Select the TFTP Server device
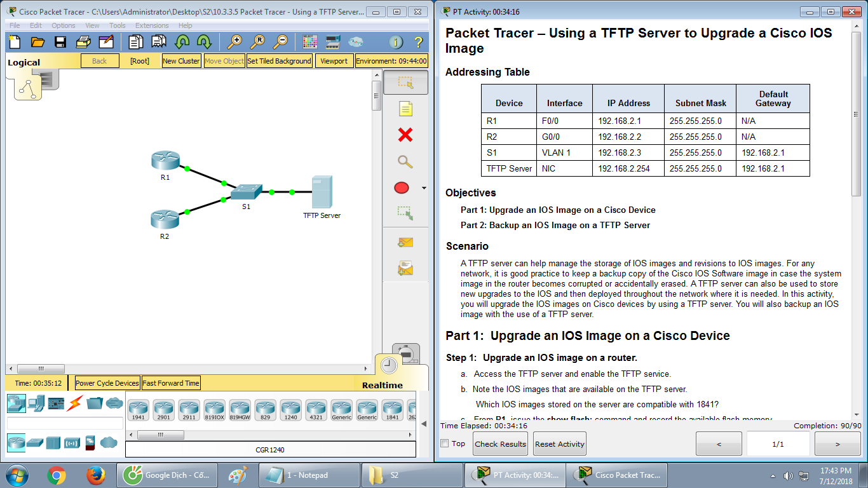The width and height of the screenshot is (868, 488). pos(322,193)
